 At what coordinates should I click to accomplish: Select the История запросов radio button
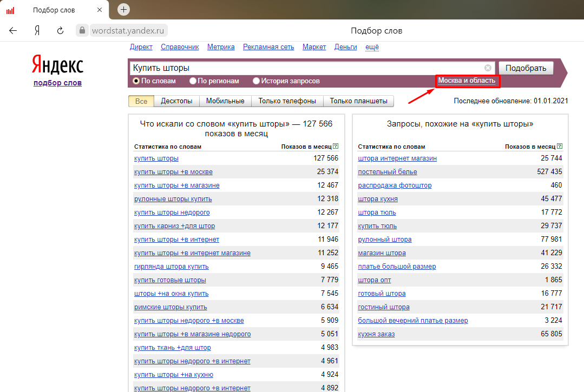[x=256, y=81]
